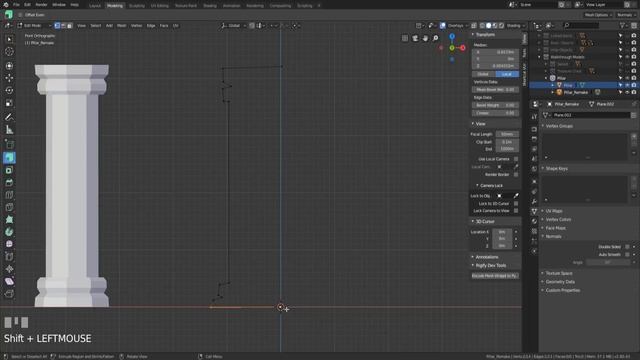Image resolution: width=640 pixels, height=360 pixels.
Task: Toggle the X-ray view icon
Action: pos(474,25)
